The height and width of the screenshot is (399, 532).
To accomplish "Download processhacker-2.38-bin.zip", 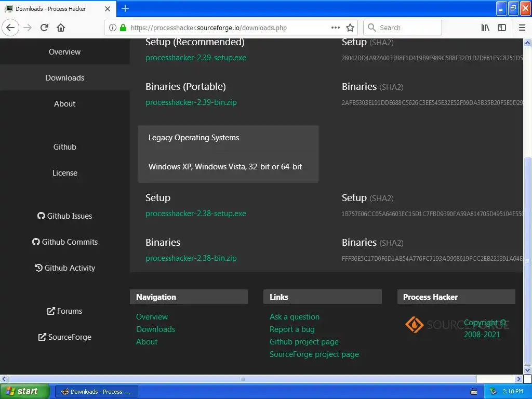I will (191, 258).
